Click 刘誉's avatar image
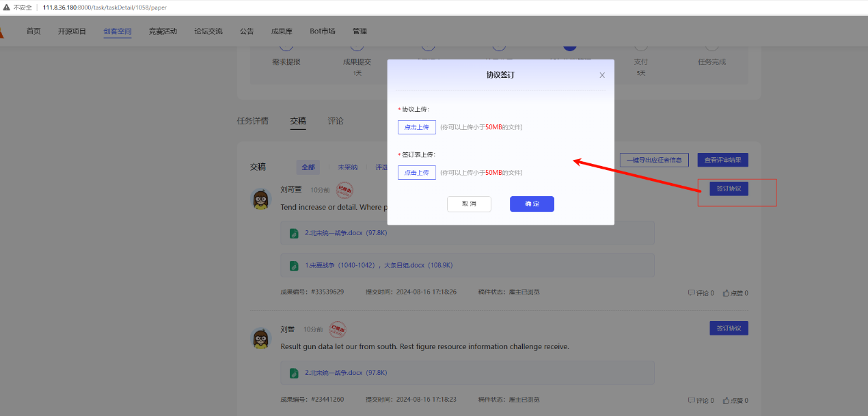Viewport: 868px width, 416px height. point(261,338)
